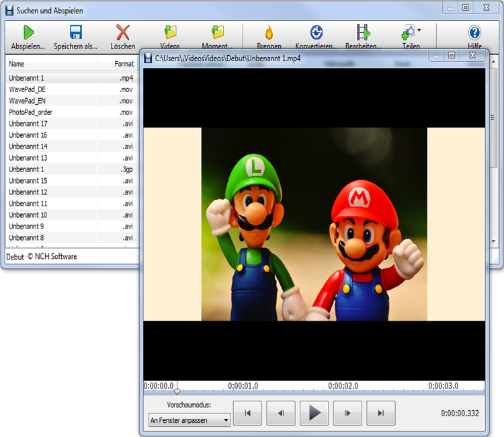Maximize the video player window
Screen dimensions: 504x437
(452, 55)
